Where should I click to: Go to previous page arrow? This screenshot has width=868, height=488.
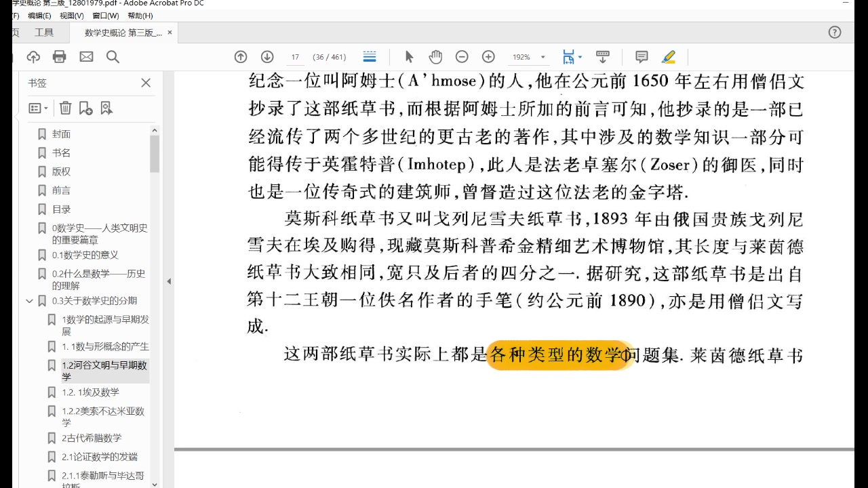(x=241, y=57)
